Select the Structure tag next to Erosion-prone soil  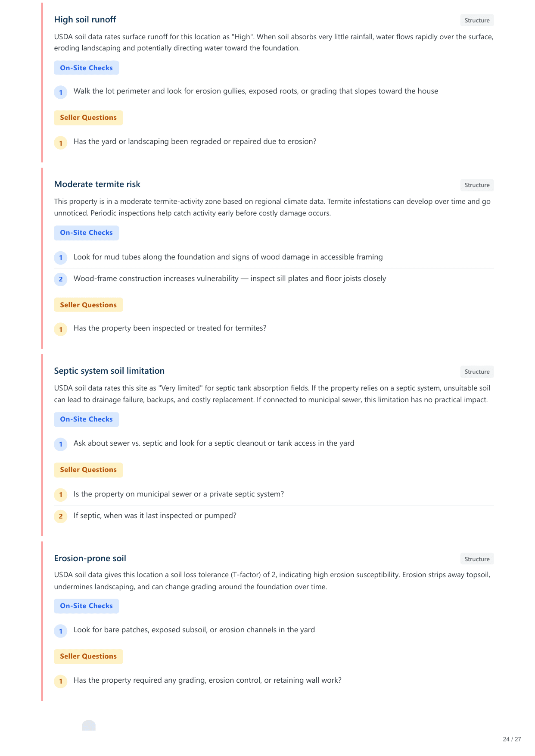click(x=477, y=559)
